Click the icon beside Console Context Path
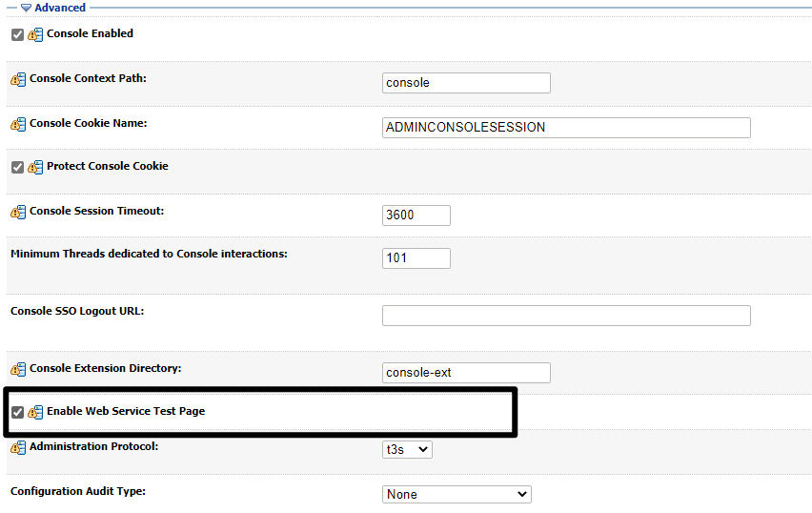The height and width of the screenshot is (513, 812). [x=18, y=79]
